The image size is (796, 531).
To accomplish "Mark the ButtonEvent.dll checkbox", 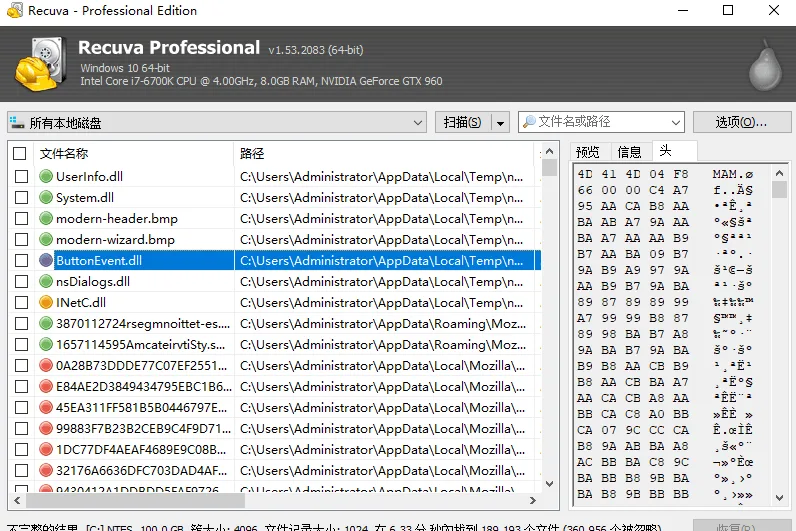I will click(x=21, y=260).
